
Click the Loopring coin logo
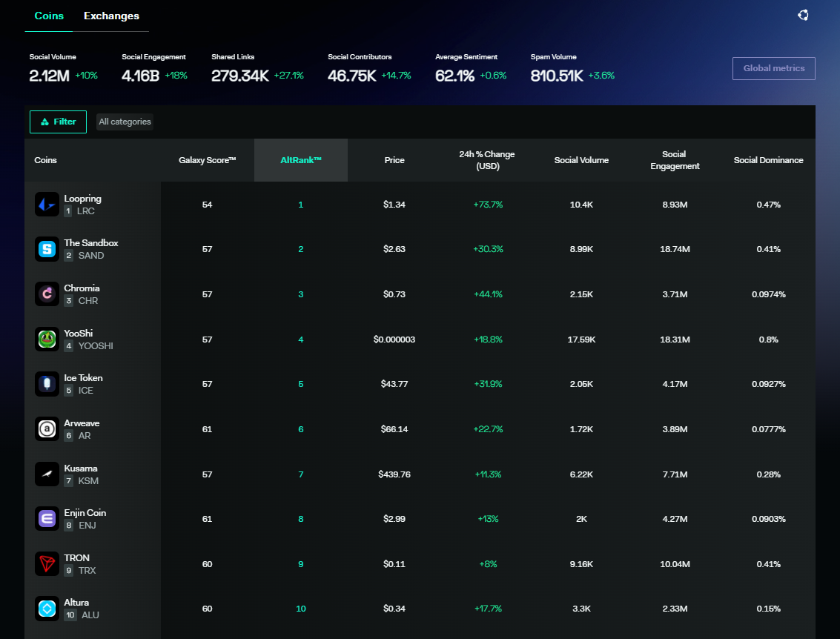pos(47,205)
